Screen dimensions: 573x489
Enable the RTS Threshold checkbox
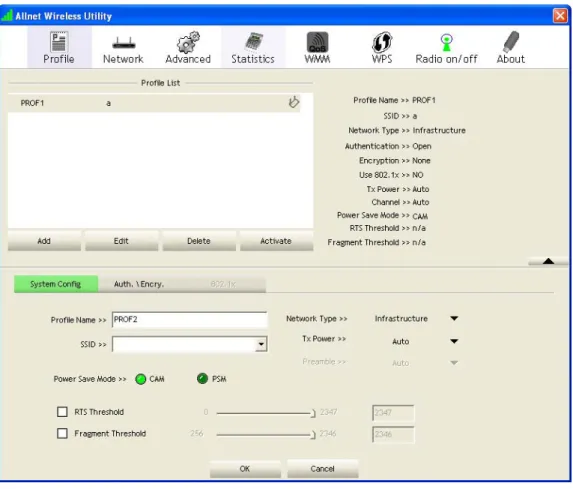click(62, 412)
